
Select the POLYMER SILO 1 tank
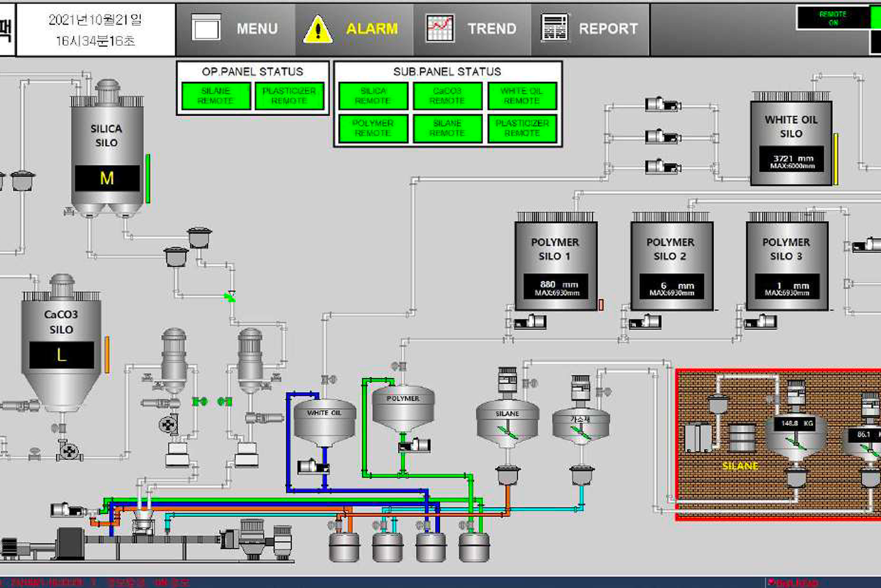point(555,261)
